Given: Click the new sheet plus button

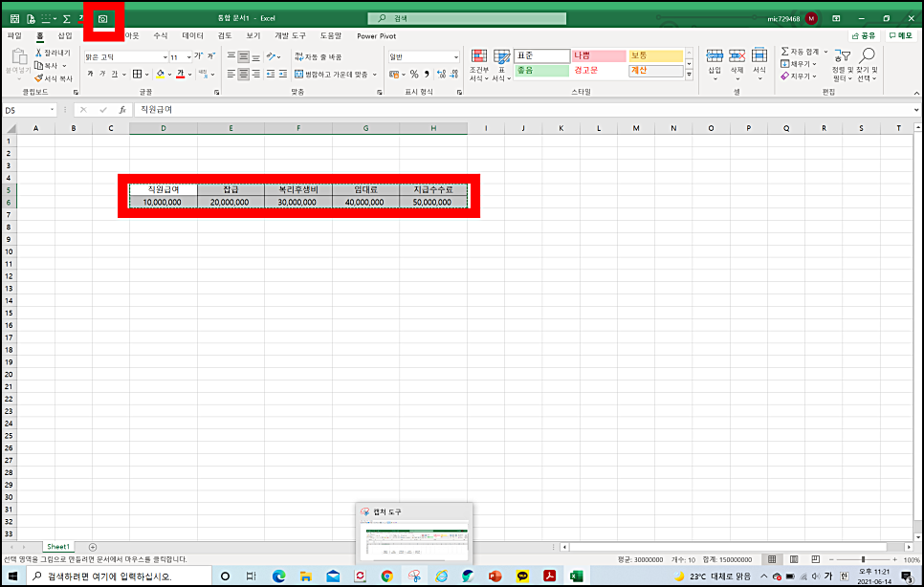Looking at the screenshot, I should click(93, 547).
